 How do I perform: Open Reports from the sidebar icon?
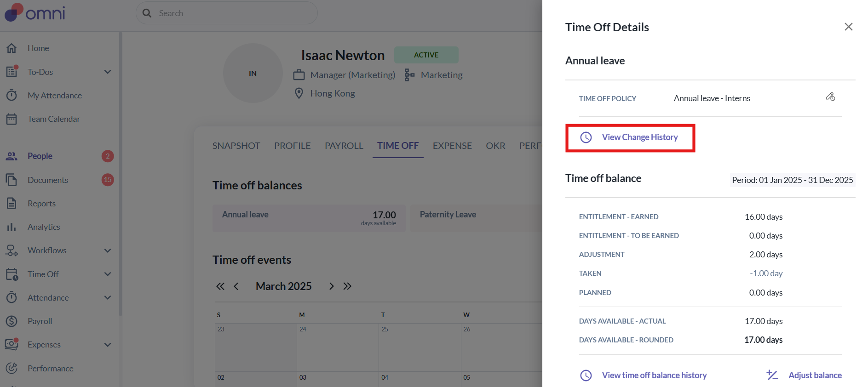click(11, 203)
